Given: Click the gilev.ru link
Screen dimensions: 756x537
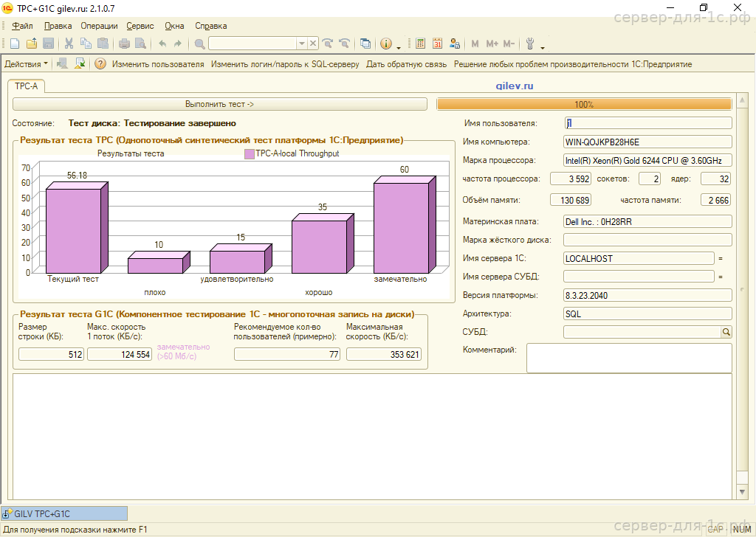Looking at the screenshot, I should 515,86.
